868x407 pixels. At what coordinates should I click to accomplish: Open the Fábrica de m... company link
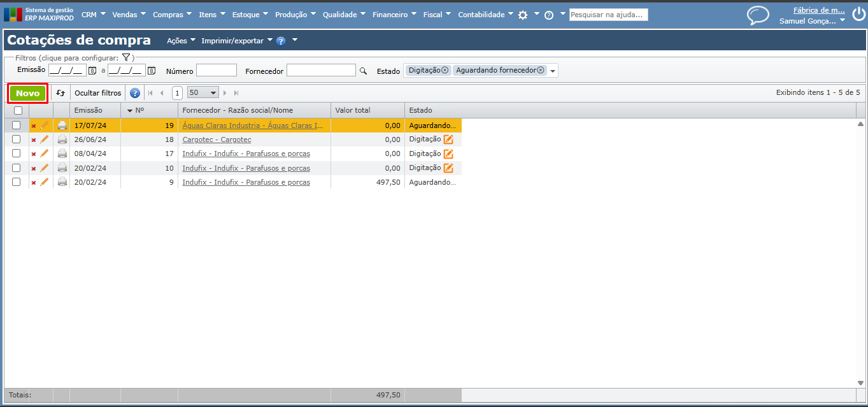tap(819, 10)
